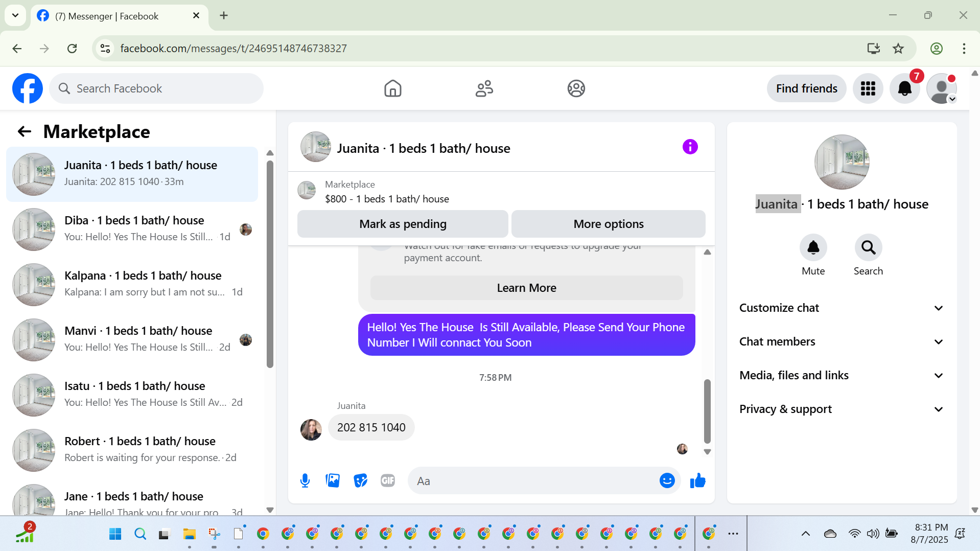View site information icon in address bar
The height and width of the screenshot is (551, 980).
(105, 49)
